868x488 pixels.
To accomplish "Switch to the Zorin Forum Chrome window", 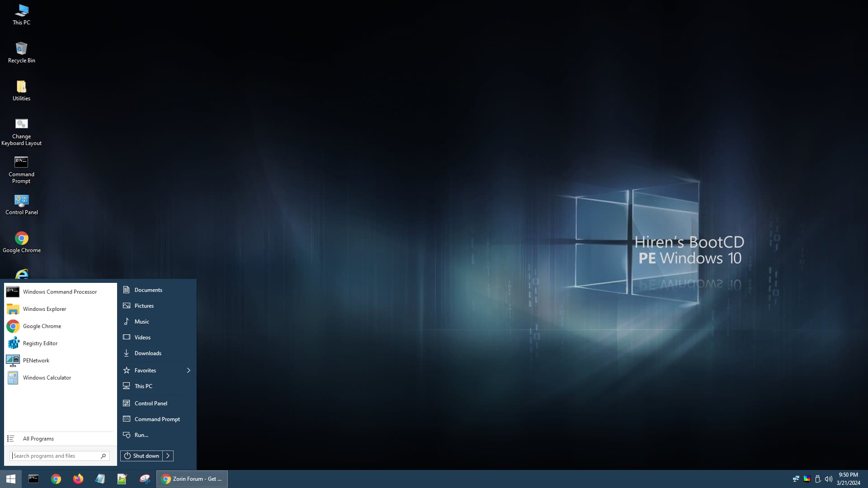I will (x=192, y=479).
